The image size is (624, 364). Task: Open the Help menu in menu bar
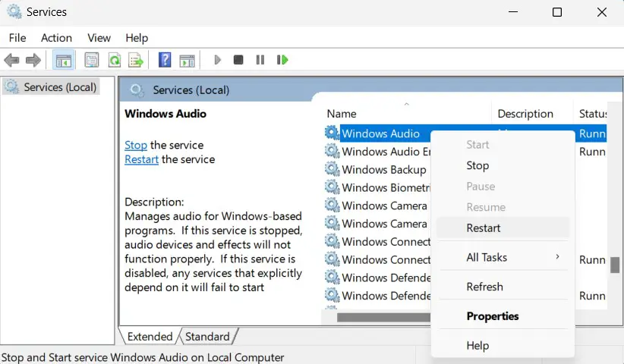tap(137, 38)
